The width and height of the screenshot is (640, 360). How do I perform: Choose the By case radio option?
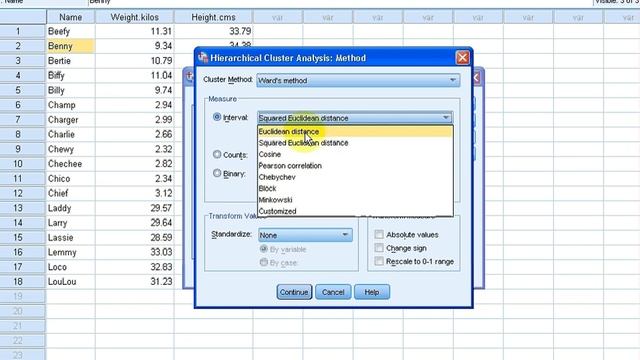pos(264,262)
